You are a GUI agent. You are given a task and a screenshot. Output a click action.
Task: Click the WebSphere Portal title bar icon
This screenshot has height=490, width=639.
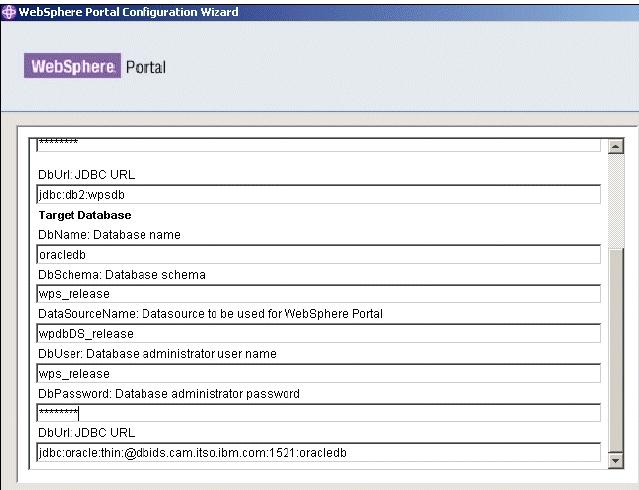point(9,12)
